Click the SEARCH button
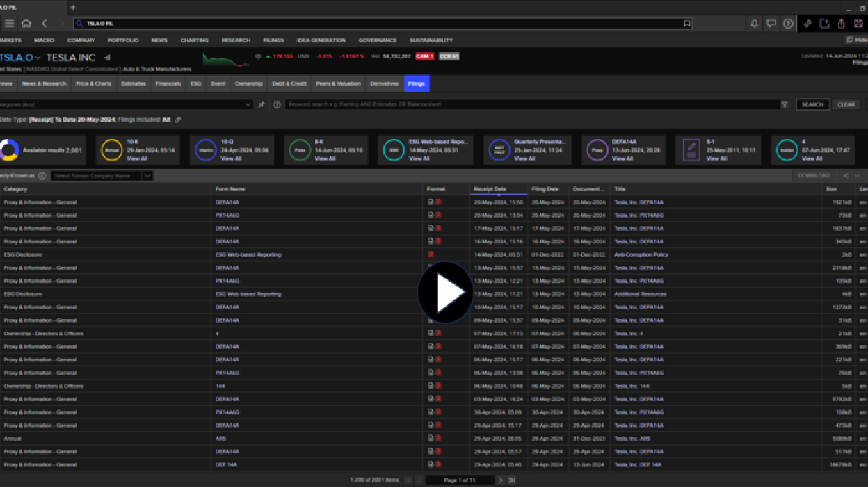The height and width of the screenshot is (488, 868). 812,105
